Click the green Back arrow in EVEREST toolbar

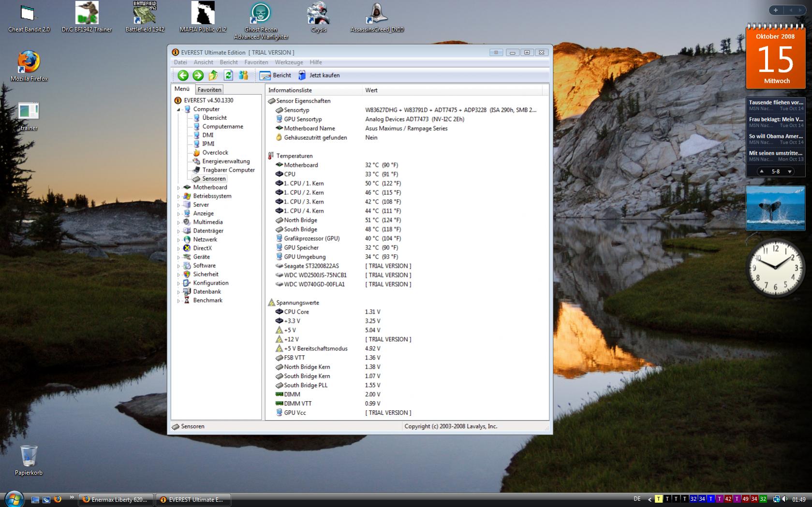point(183,75)
